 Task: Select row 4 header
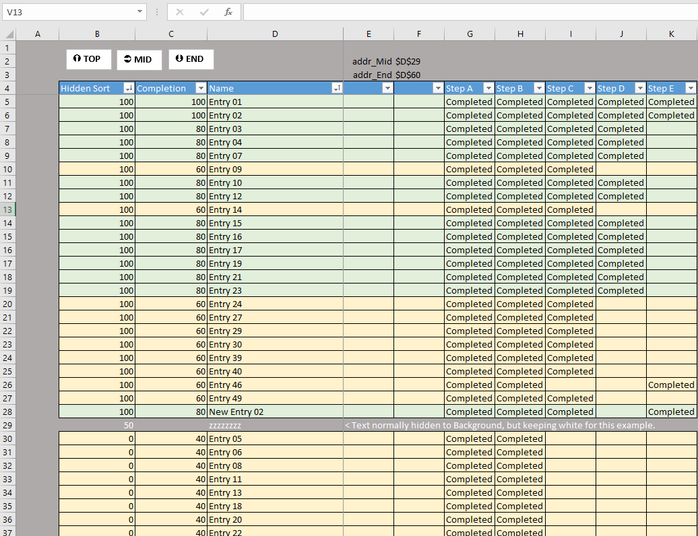[x=8, y=88]
